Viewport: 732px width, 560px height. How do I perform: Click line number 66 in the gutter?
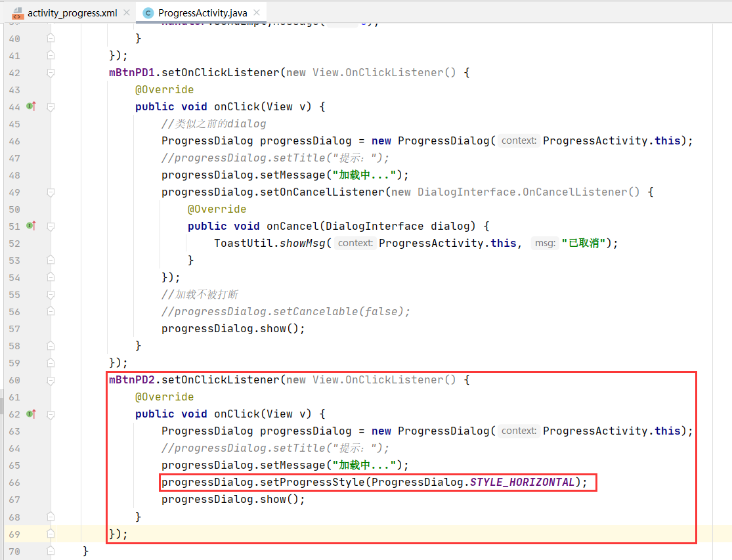14,483
